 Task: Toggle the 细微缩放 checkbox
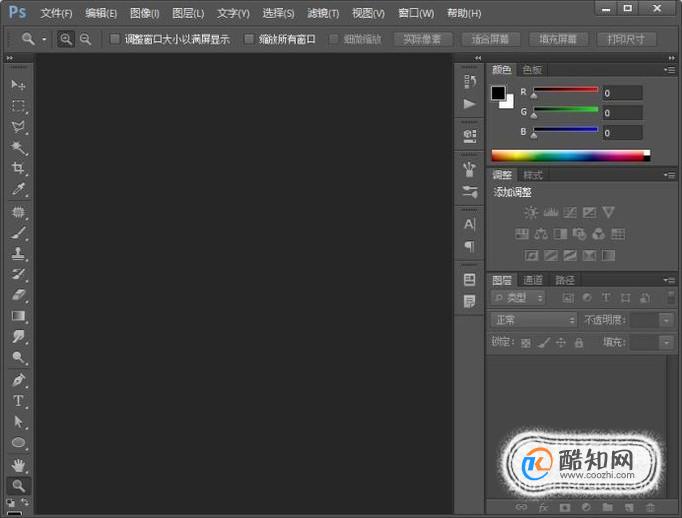point(334,39)
